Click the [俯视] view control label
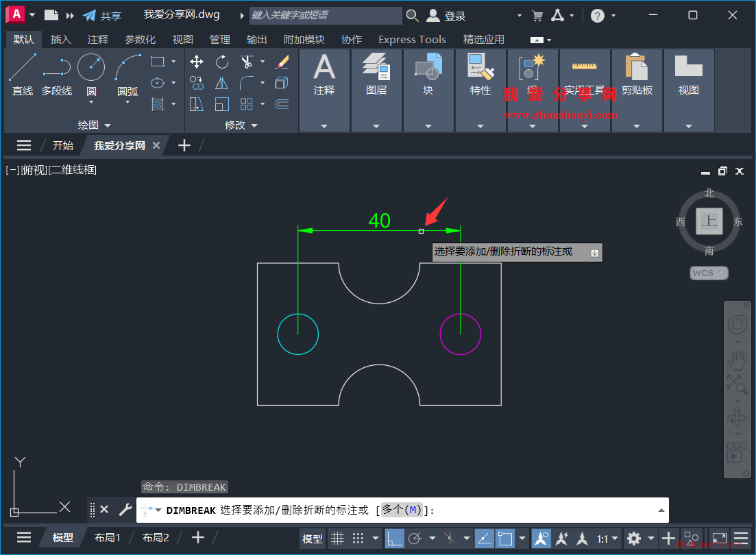The height and width of the screenshot is (555, 756). (x=34, y=170)
